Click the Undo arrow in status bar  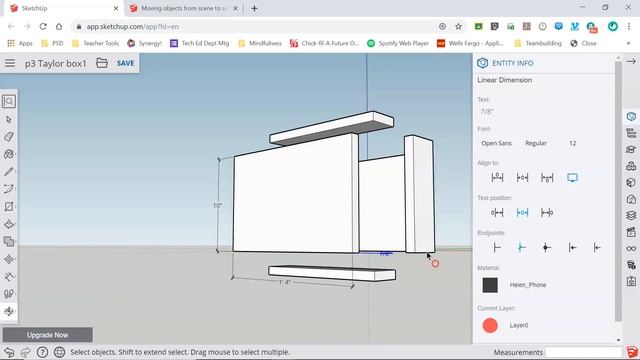point(9,352)
